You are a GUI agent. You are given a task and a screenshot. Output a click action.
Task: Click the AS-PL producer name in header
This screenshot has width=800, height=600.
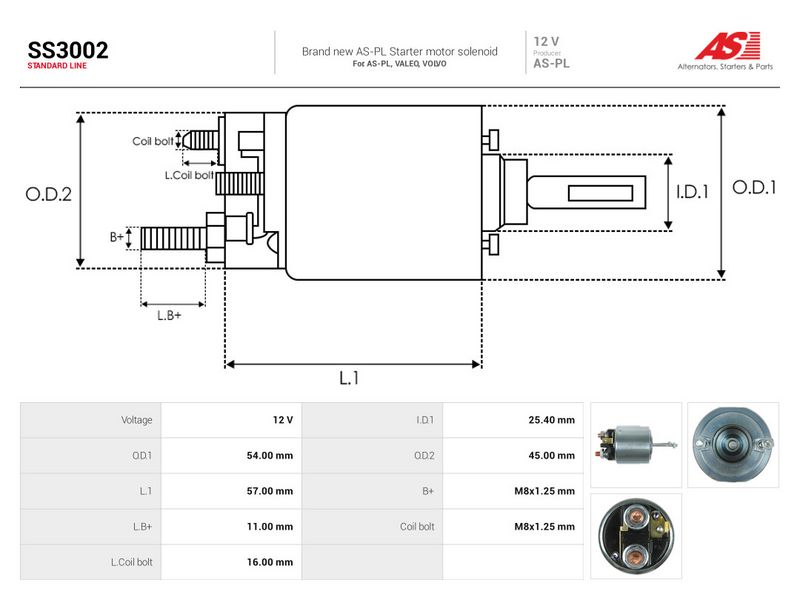click(x=552, y=64)
